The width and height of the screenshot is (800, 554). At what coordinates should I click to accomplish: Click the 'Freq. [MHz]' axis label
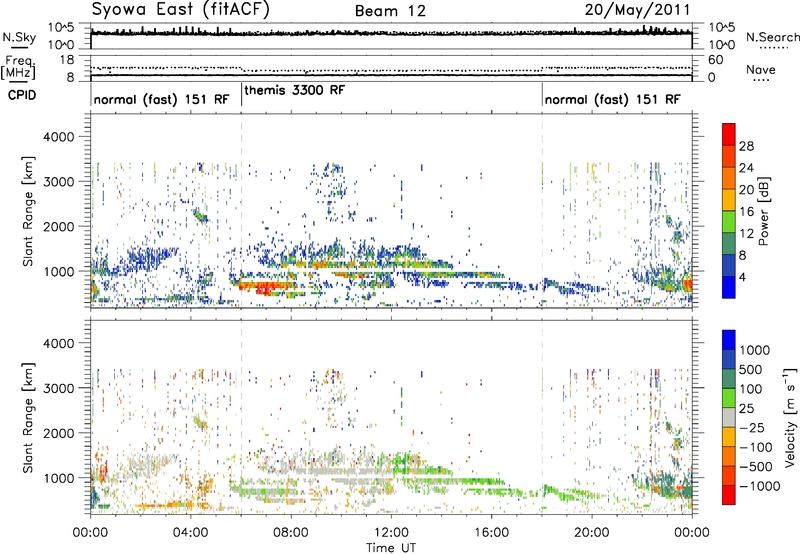click(19, 67)
